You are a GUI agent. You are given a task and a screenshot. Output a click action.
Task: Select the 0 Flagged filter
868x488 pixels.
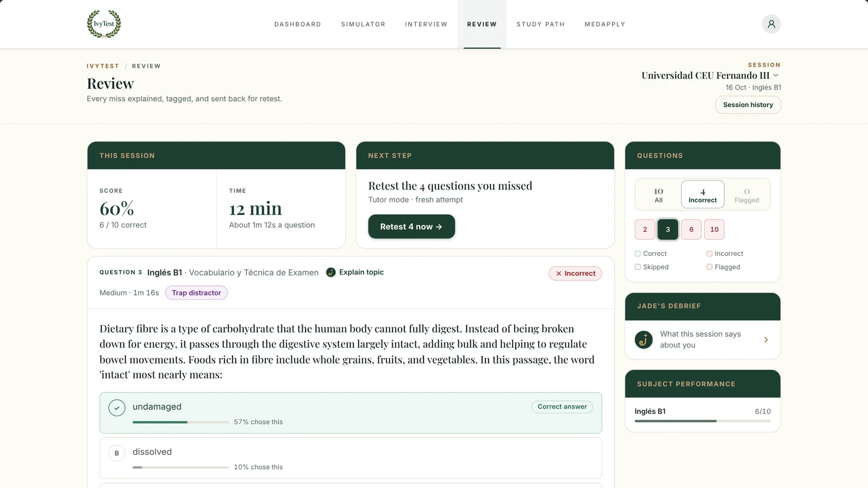746,195
